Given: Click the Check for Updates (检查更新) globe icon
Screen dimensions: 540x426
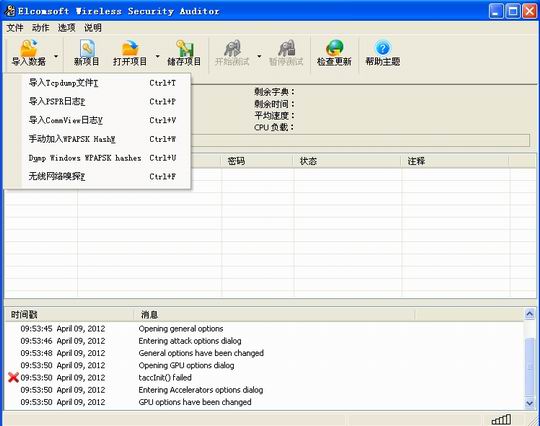Looking at the screenshot, I should click(334, 48).
